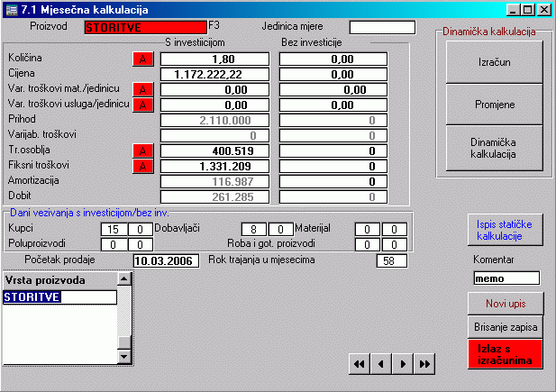Edit Tr.osoblja value 400.519
Screen dimensions: 556x392
tap(214, 151)
